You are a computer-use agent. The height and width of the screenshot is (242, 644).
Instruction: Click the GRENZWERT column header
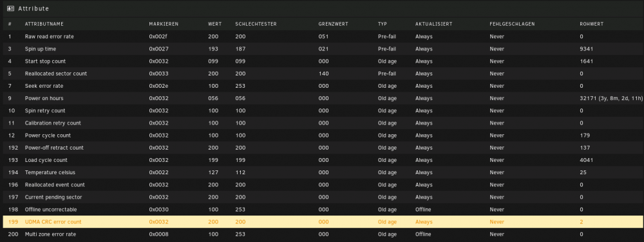pos(333,25)
